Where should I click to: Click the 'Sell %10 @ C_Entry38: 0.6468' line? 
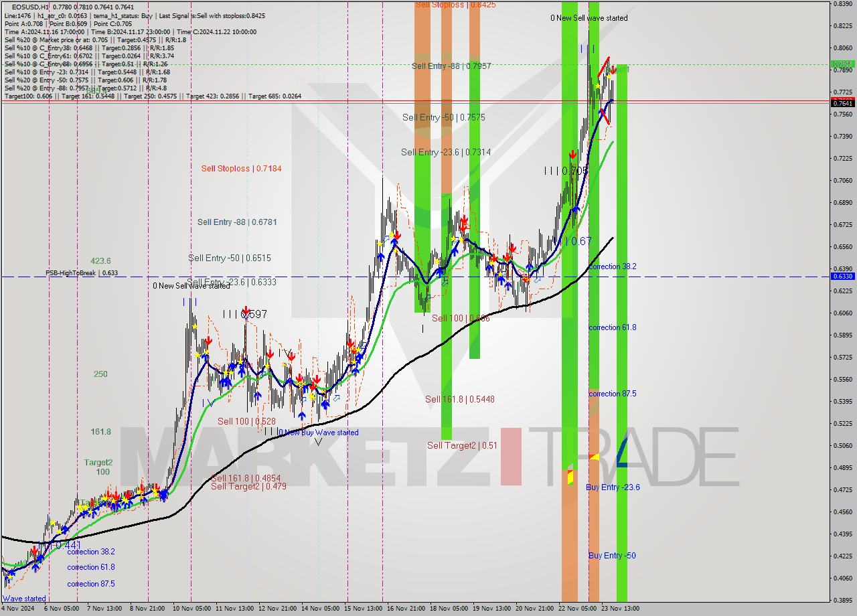click(x=89, y=48)
